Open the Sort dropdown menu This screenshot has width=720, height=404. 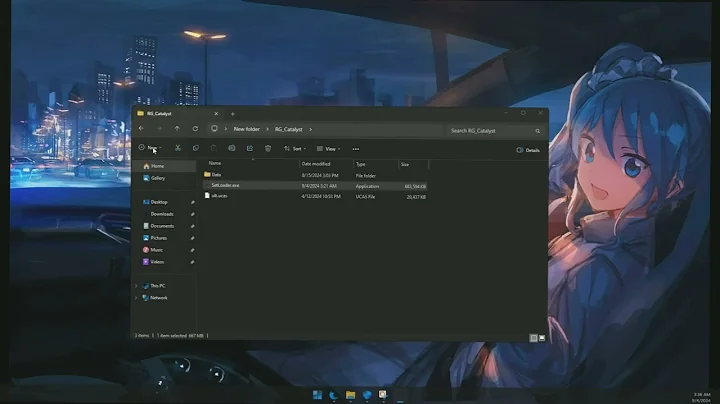click(x=295, y=149)
